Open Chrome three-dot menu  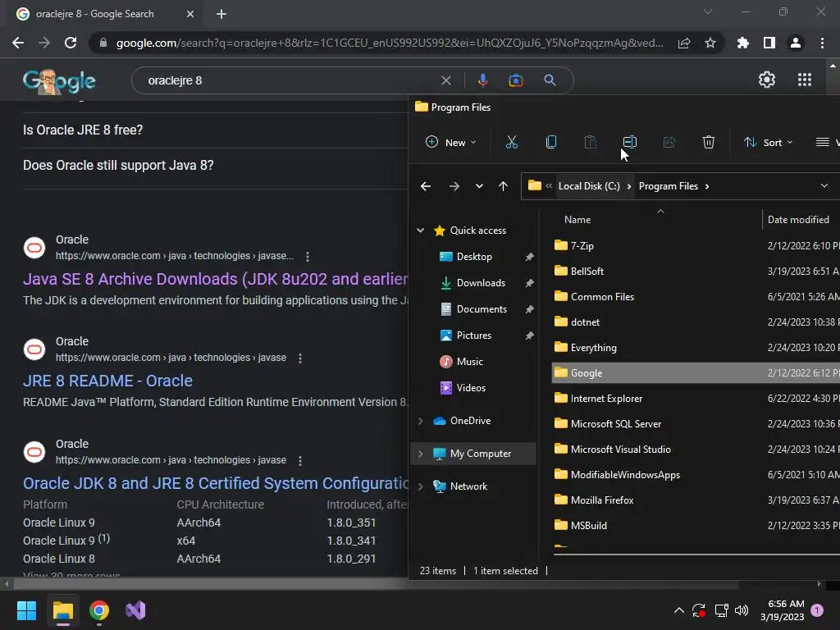(x=822, y=43)
